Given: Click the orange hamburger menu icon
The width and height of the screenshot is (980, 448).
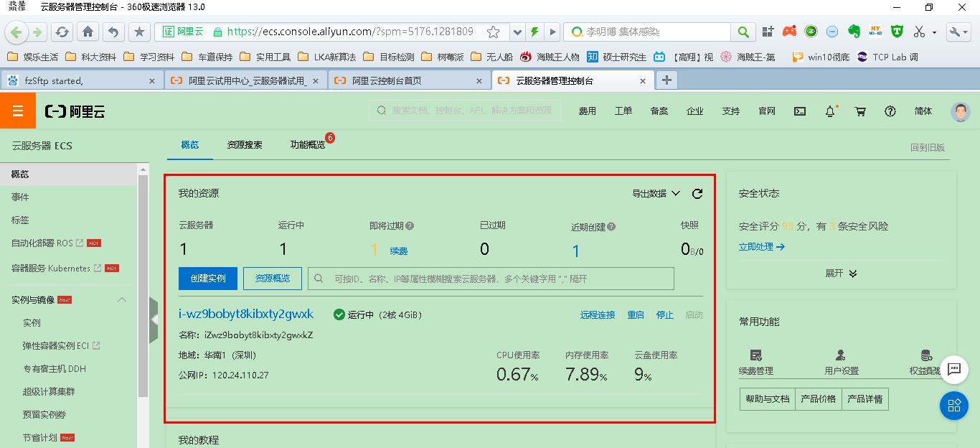Looking at the screenshot, I should pyautogui.click(x=17, y=111).
